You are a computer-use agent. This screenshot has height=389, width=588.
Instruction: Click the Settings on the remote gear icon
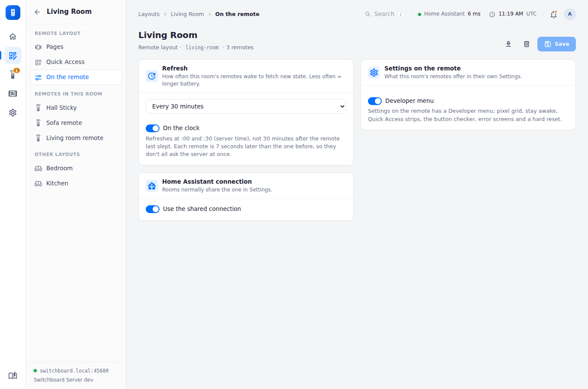coord(374,73)
